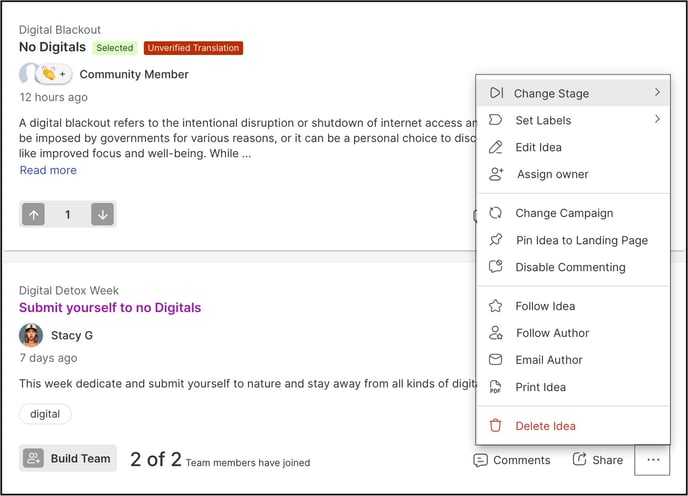Click the vote count 1
The height and width of the screenshot is (496, 688).
point(68,215)
